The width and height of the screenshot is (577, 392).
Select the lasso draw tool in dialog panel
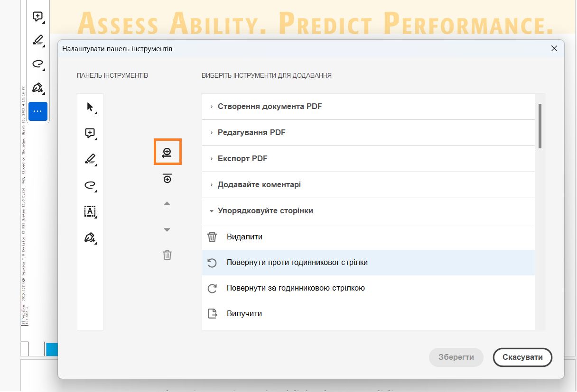(90, 185)
